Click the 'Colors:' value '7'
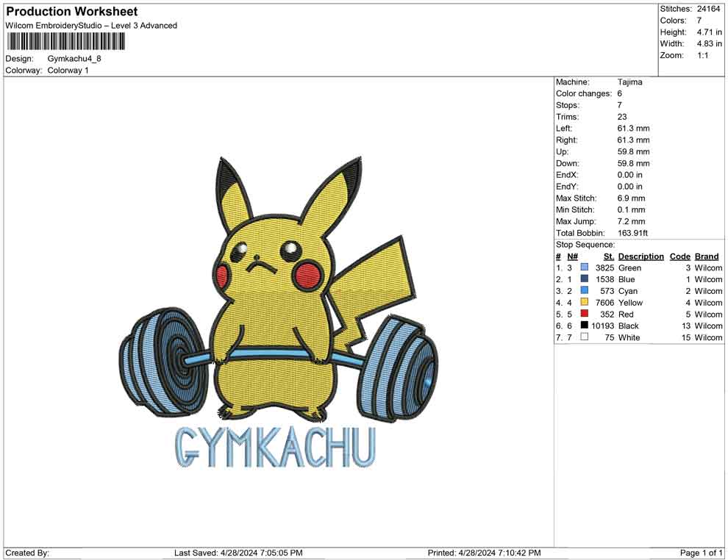The height and width of the screenshot is (560, 728). 699,21
